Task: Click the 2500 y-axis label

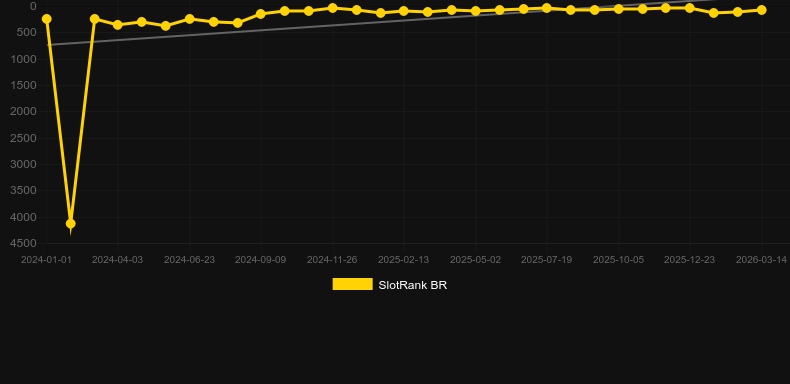Action: [24, 138]
